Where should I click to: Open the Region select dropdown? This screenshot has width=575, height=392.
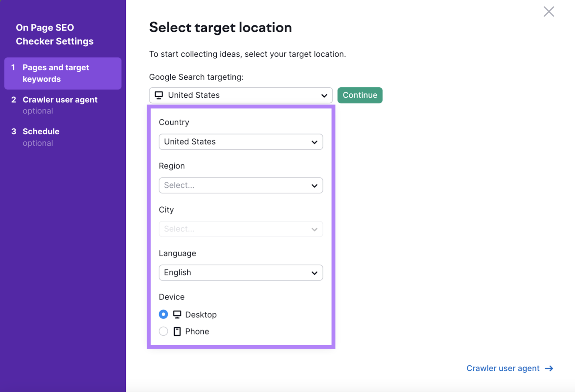241,185
